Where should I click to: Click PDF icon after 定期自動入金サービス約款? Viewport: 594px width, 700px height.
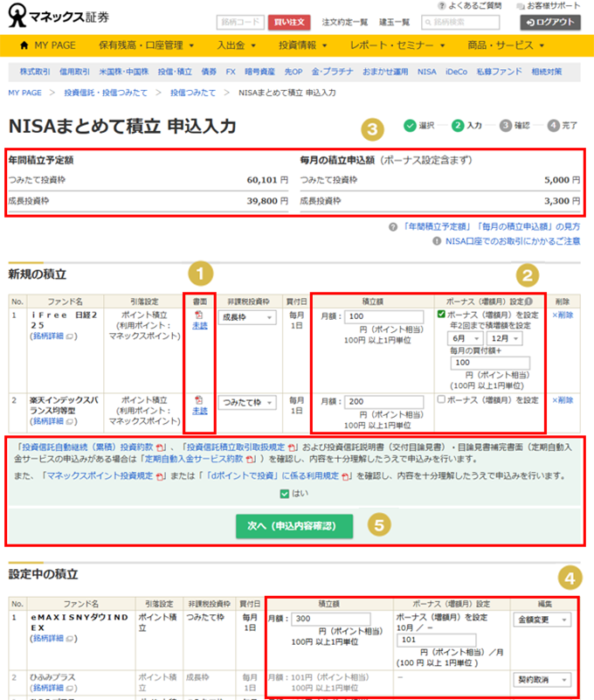pos(250,459)
